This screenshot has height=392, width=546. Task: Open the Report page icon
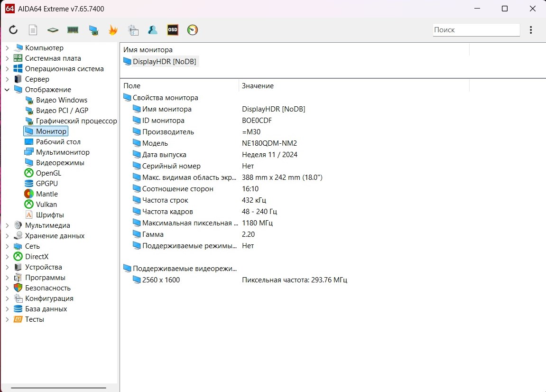coord(33,30)
